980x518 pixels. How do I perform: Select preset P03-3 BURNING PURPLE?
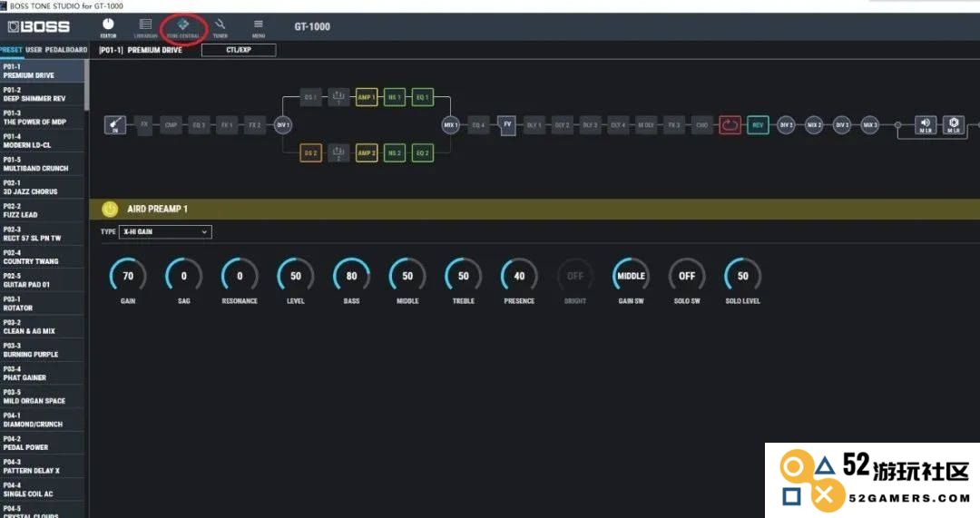[x=42, y=350]
